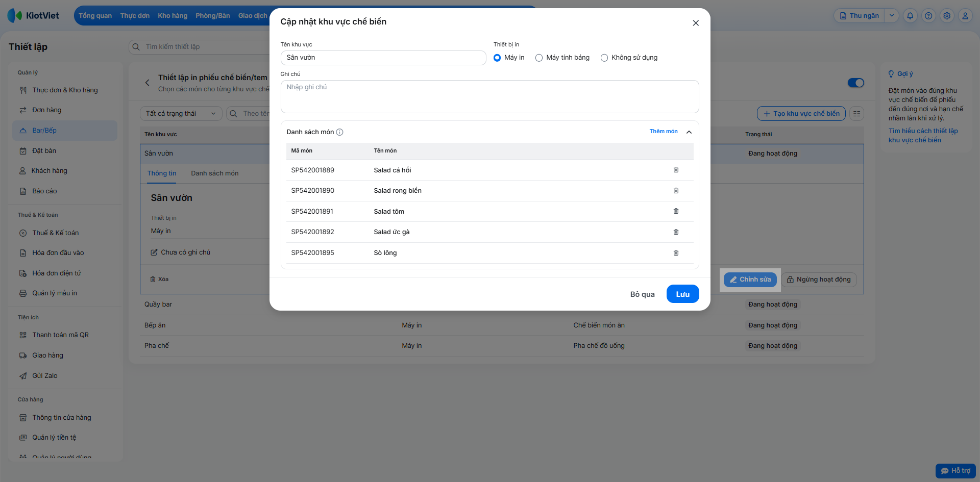The height and width of the screenshot is (482, 980).
Task: Select the Pha chế row in the table
Action: point(502,346)
